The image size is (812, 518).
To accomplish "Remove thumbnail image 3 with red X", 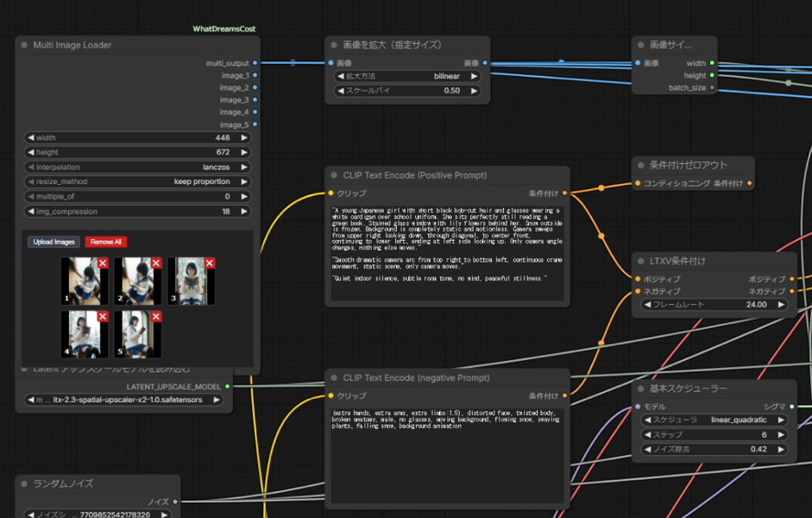I will [210, 263].
